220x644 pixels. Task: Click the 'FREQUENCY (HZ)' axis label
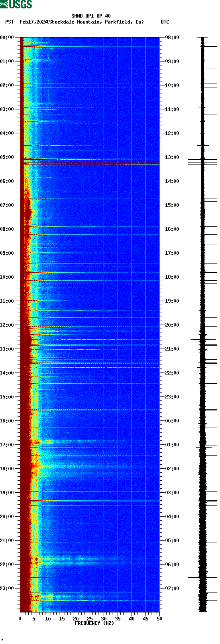pyautogui.click(x=94, y=623)
